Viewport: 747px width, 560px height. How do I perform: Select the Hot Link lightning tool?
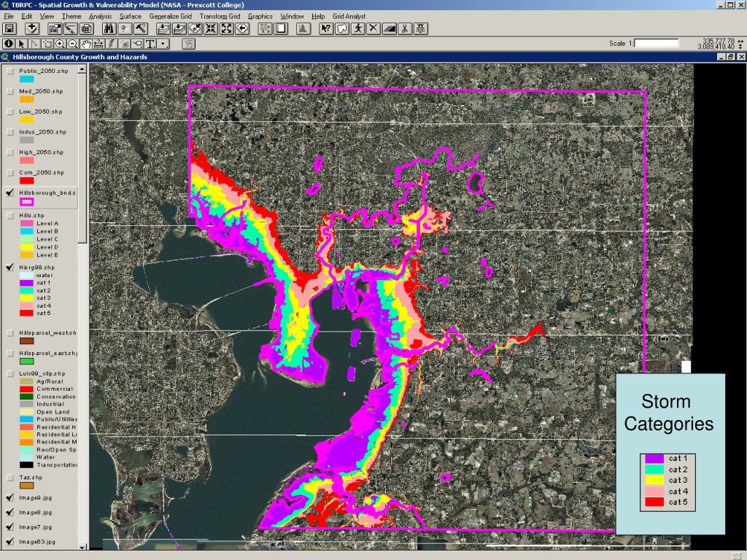(112, 44)
